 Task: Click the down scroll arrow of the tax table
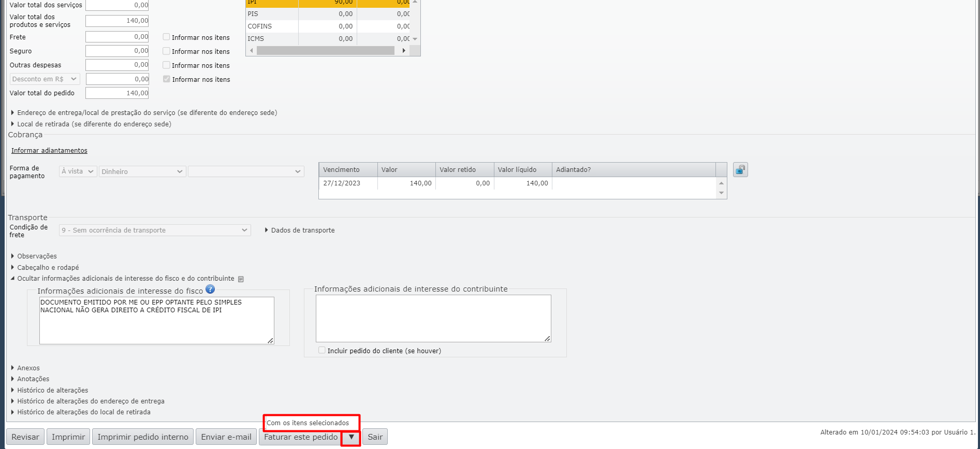point(415,39)
